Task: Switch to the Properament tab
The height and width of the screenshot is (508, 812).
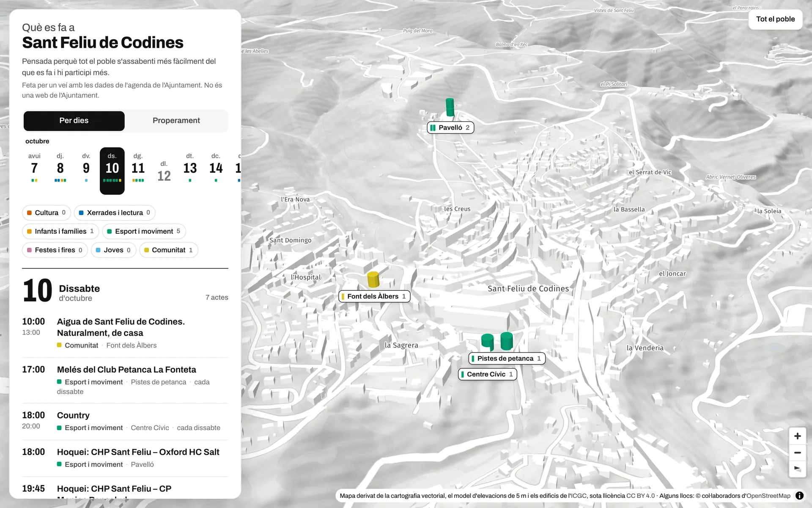Action: pos(176,121)
